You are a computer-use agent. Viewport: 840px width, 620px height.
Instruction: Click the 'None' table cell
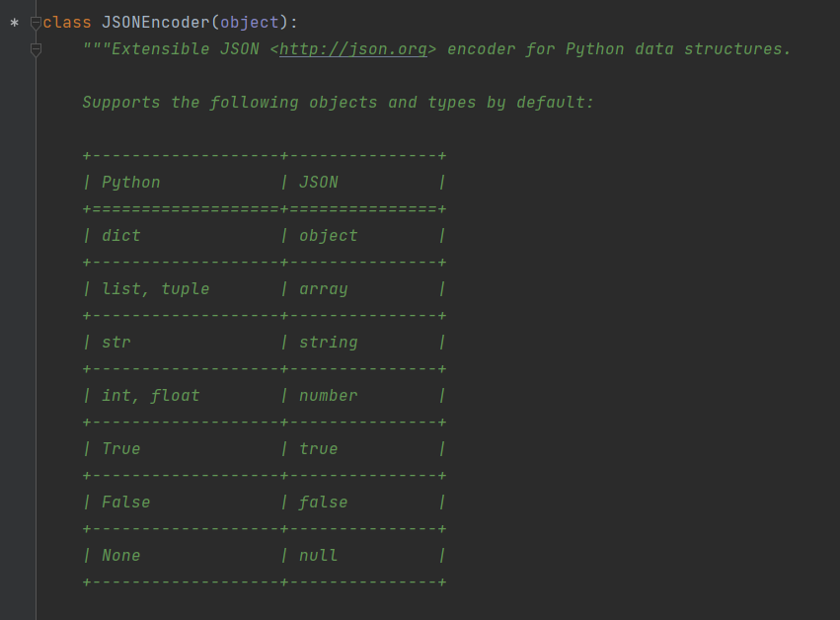point(121,556)
